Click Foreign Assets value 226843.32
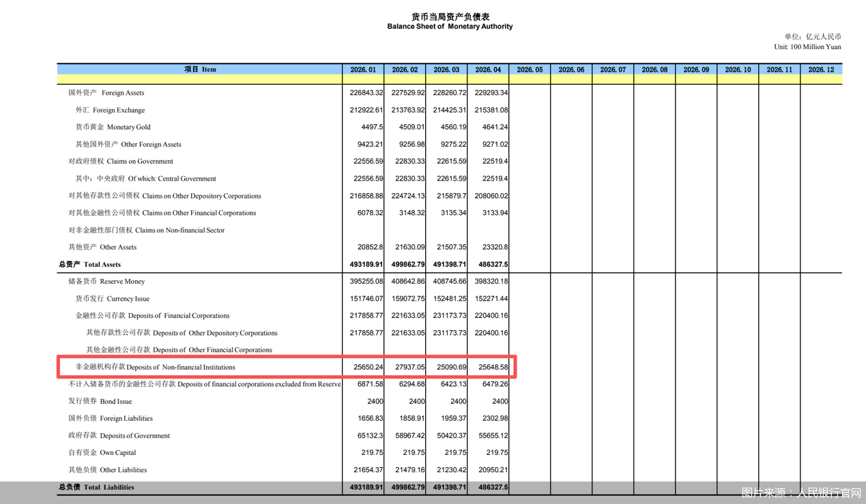Viewport: 866px width, 504px height. (366, 93)
